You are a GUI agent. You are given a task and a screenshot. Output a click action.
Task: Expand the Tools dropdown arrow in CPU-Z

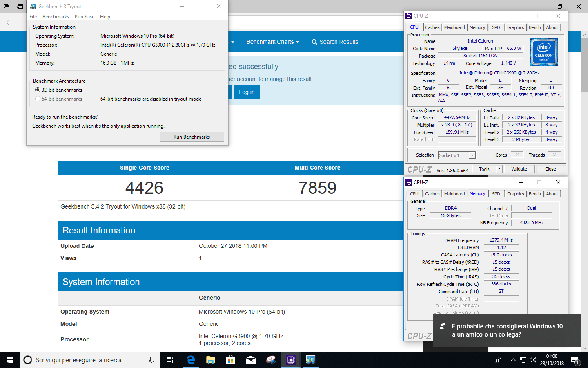coord(499,169)
